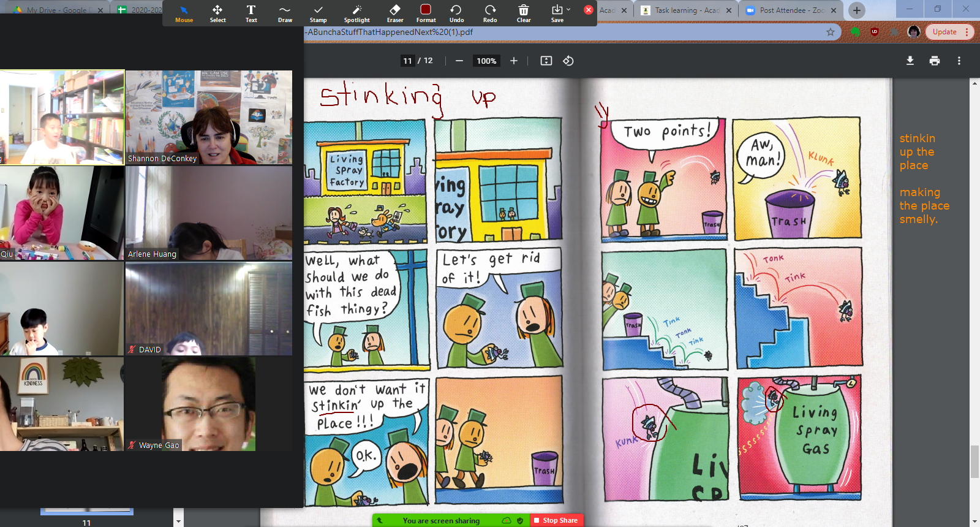Select the Mouse annotation tool
The height and width of the screenshot is (527, 980).
184,13
